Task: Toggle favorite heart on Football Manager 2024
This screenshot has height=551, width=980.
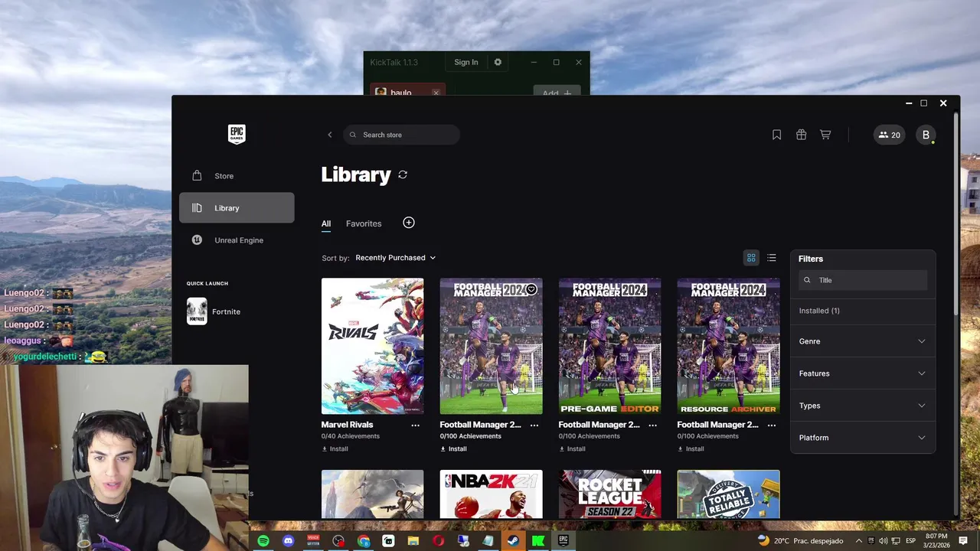Action: 531,290
